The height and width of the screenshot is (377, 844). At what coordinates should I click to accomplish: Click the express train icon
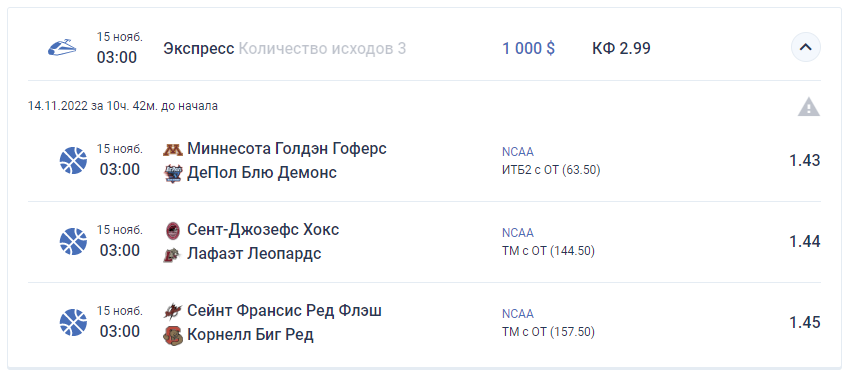pyautogui.click(x=62, y=47)
